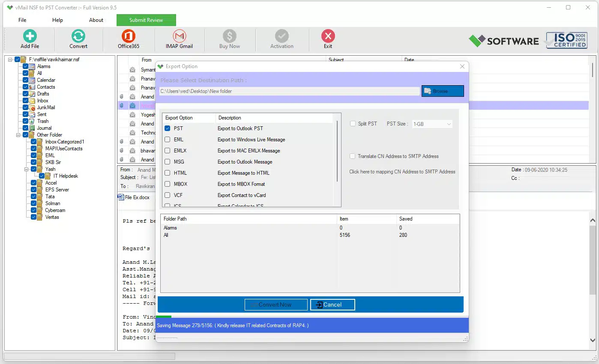Open the Office365 export option

pos(128,39)
